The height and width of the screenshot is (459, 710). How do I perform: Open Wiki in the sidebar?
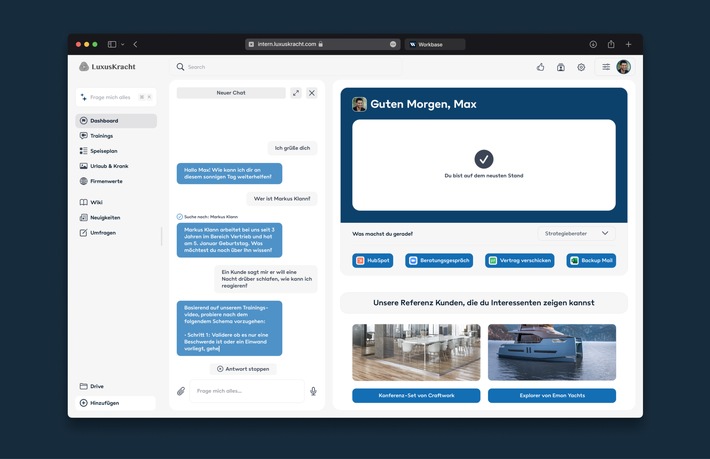[96, 202]
